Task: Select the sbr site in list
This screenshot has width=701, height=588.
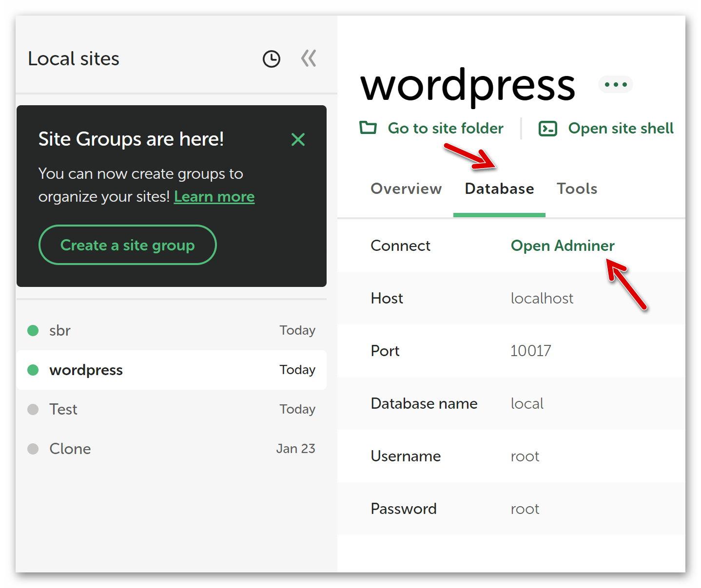Action: coord(60,330)
